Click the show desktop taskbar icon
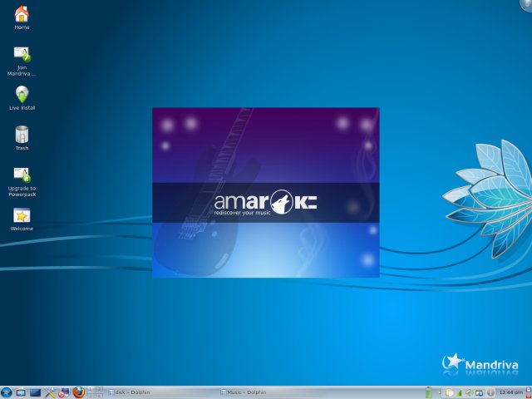This screenshot has height=399, width=532. click(21, 392)
